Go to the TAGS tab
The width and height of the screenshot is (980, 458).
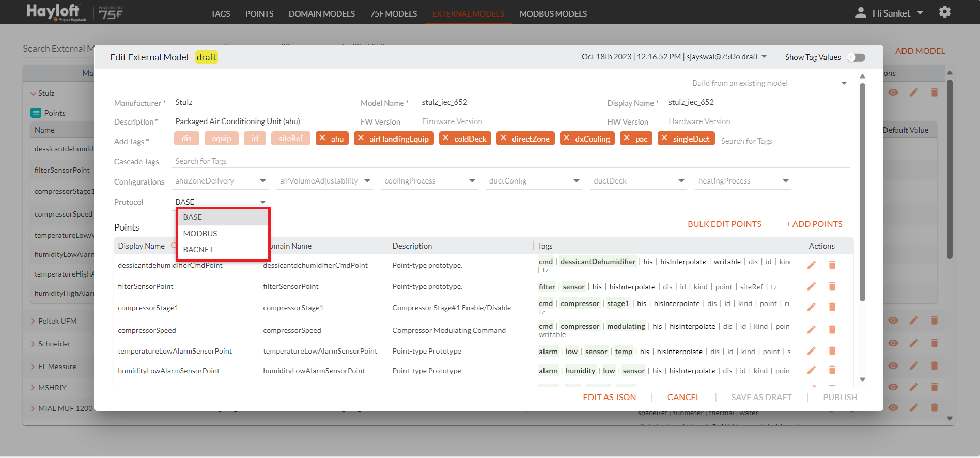pyautogui.click(x=221, y=13)
